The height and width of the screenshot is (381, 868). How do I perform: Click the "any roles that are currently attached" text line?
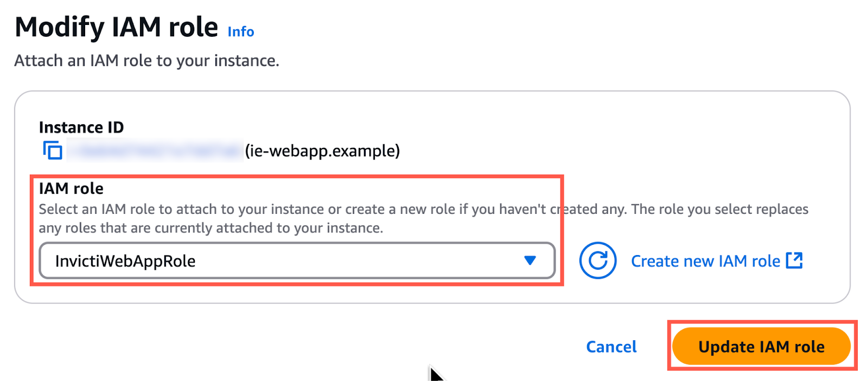tap(210, 228)
